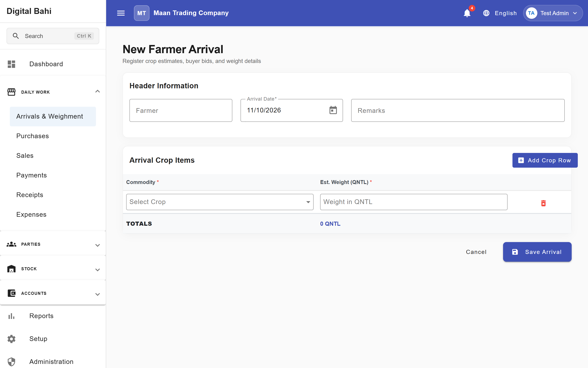Open the Select Crop dropdown
This screenshot has height=368, width=588.
220,202
